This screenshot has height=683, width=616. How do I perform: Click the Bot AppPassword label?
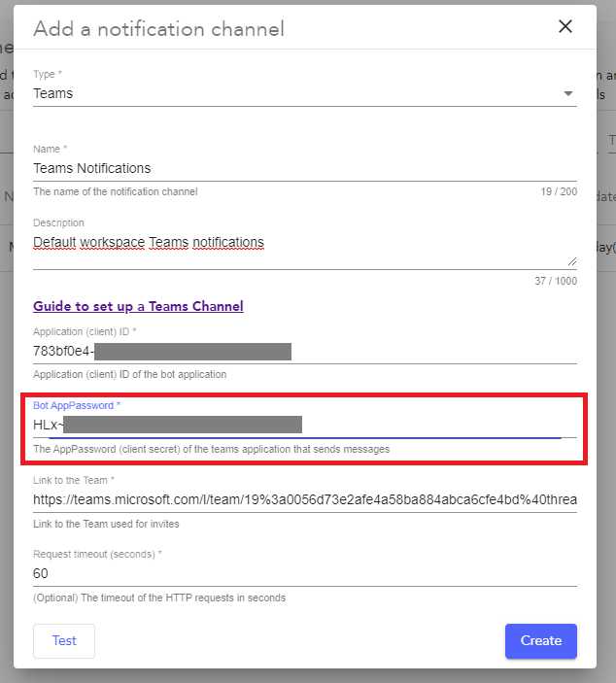77,405
